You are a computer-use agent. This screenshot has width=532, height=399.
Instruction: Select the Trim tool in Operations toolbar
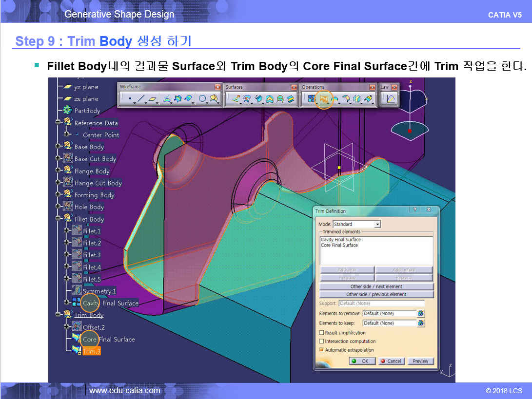coord(323,99)
